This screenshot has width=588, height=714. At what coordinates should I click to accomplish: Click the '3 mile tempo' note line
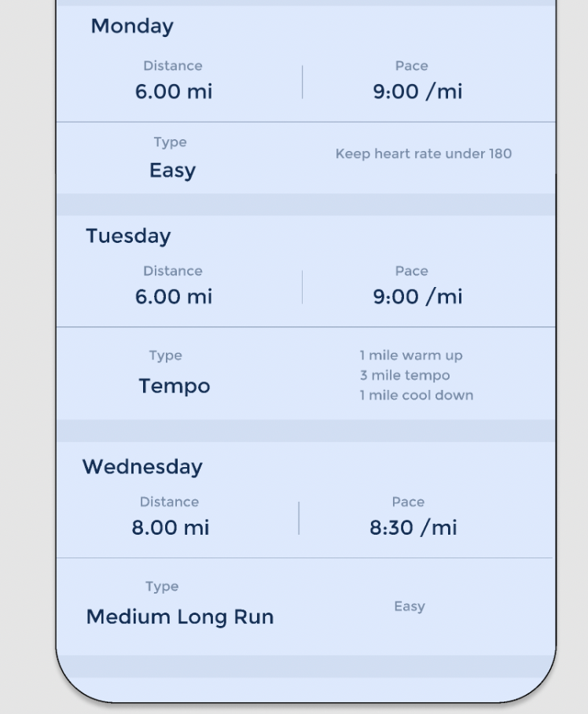[x=405, y=375]
